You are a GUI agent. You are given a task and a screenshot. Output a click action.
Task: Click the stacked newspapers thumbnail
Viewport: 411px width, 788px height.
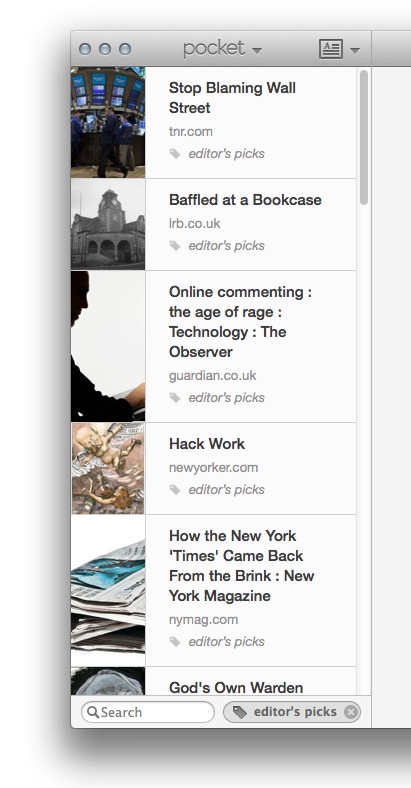click(x=108, y=591)
